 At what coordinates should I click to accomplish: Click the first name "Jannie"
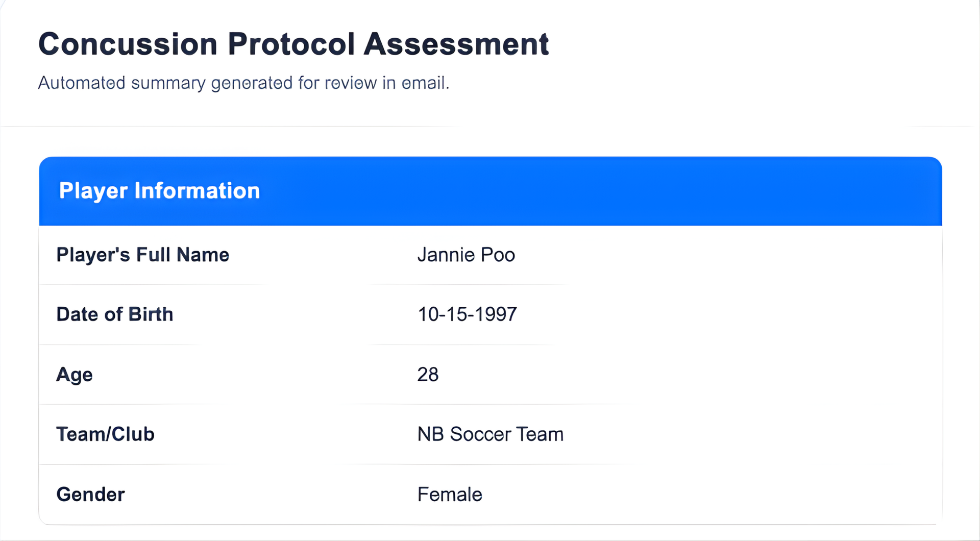pyautogui.click(x=446, y=255)
